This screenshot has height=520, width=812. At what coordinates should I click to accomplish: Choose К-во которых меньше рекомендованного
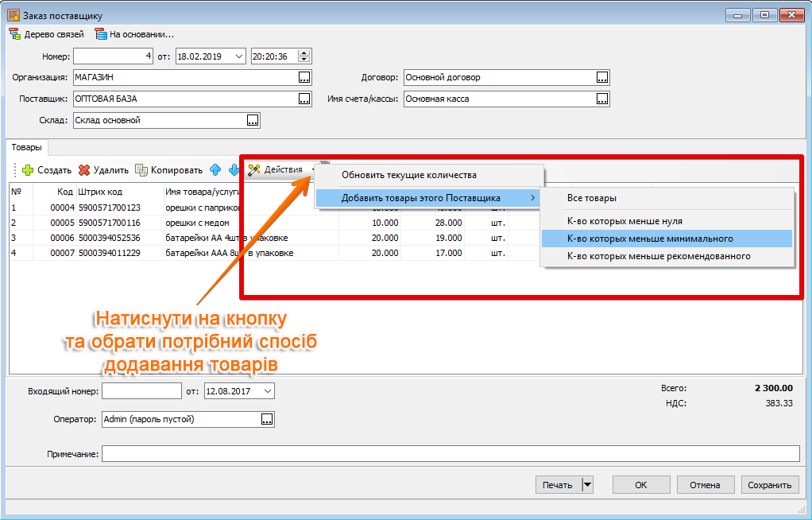point(667,256)
